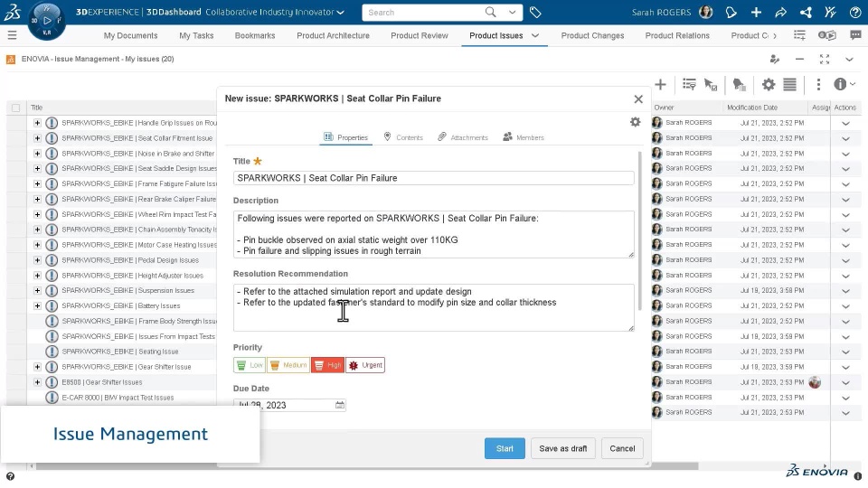Screen dimensions: 868x488
Task: Sort by Modification Date column header
Action: pos(751,108)
